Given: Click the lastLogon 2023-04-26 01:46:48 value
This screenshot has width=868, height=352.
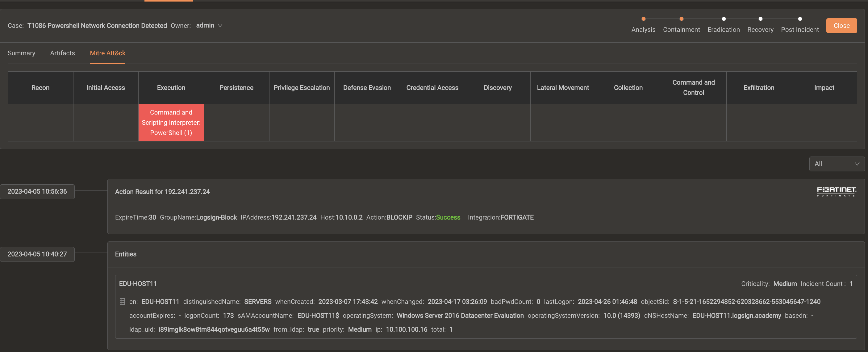Looking at the screenshot, I should pos(607,302).
